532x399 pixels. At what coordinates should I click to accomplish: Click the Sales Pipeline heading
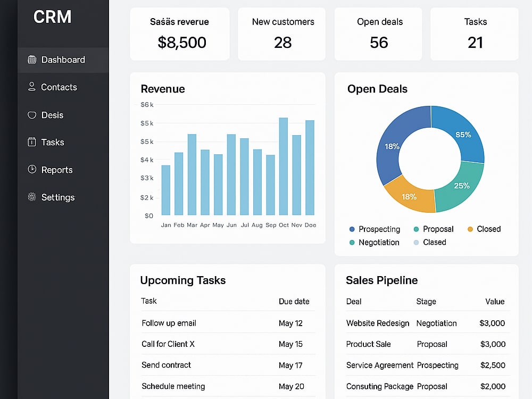(381, 280)
